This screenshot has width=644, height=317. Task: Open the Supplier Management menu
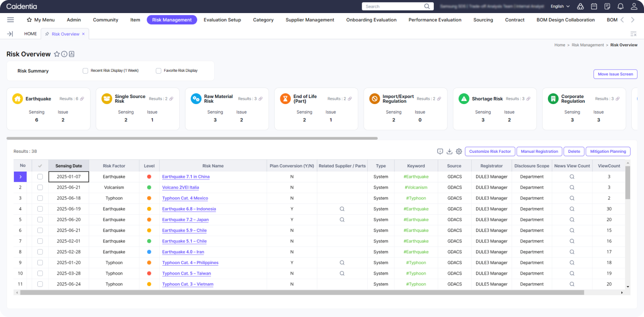[310, 20]
